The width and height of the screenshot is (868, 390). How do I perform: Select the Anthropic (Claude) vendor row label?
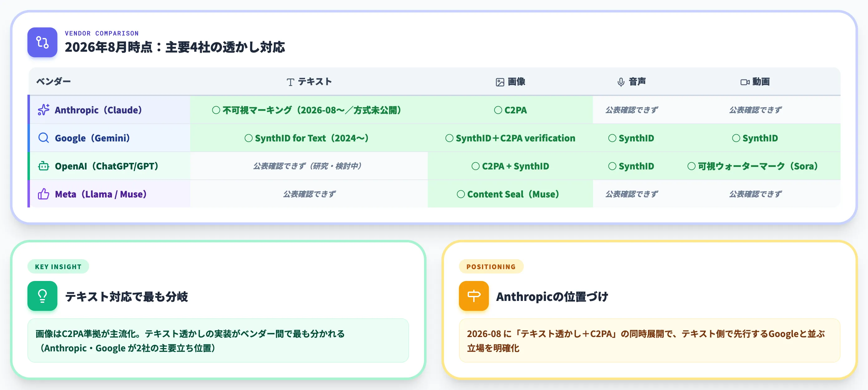click(99, 110)
